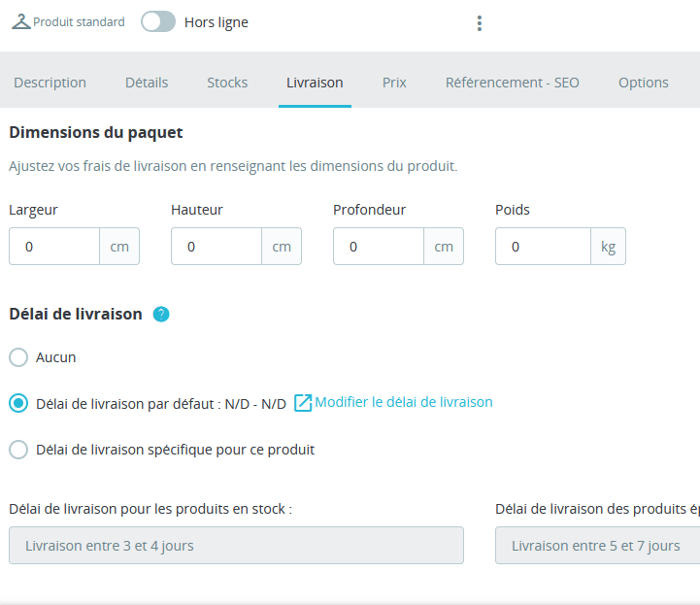Open the Prix tab
This screenshot has height=605, width=700.
(x=394, y=83)
